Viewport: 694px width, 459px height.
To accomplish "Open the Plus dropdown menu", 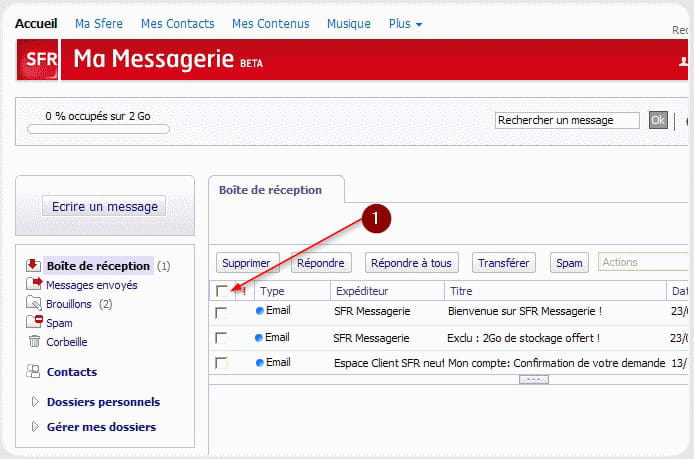I will point(405,24).
